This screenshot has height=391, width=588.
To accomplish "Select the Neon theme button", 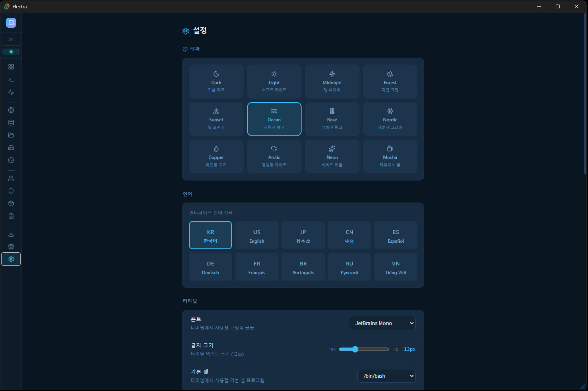I will (332, 156).
